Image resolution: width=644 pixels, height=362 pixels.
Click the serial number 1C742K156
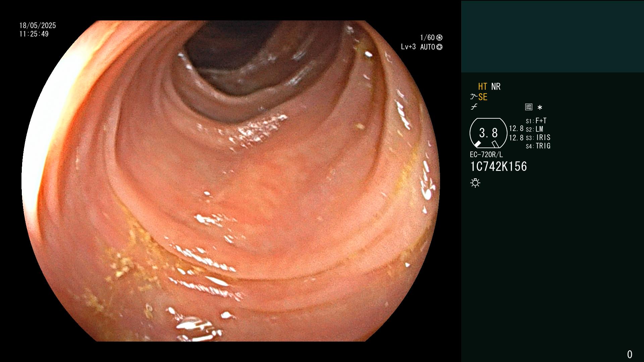tap(498, 166)
